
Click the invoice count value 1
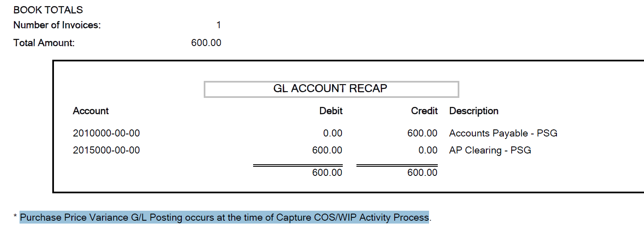pos(219,25)
